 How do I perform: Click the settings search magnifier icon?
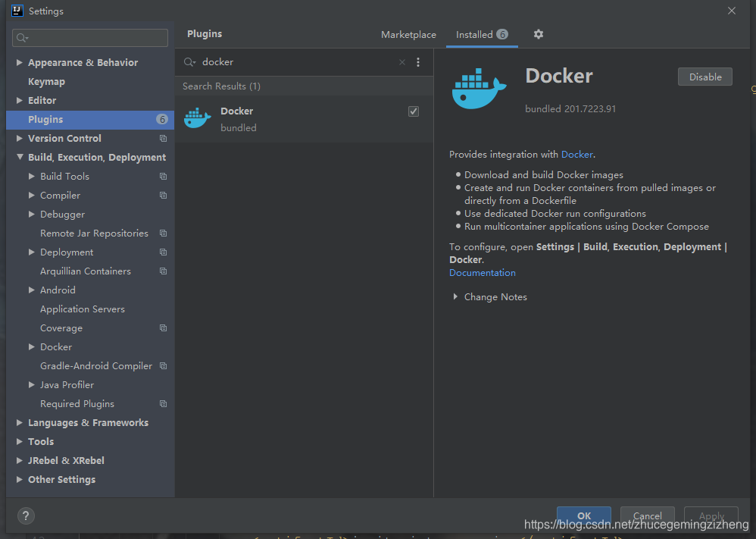click(x=22, y=38)
